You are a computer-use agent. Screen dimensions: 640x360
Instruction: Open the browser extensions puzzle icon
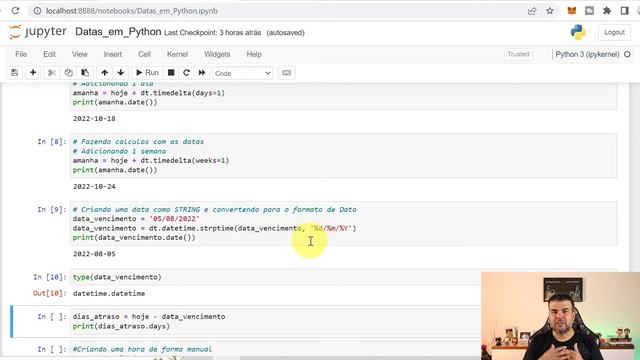(x=607, y=11)
